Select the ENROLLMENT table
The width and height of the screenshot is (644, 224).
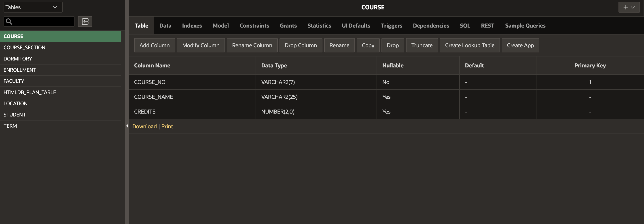tap(61, 70)
